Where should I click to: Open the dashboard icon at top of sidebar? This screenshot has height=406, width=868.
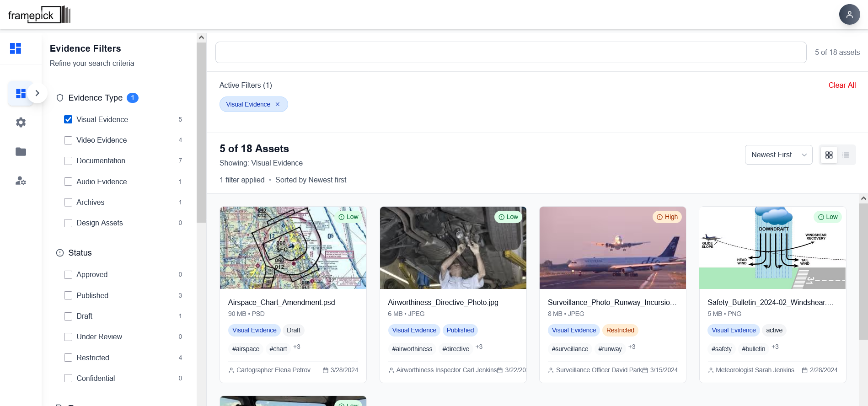16,48
